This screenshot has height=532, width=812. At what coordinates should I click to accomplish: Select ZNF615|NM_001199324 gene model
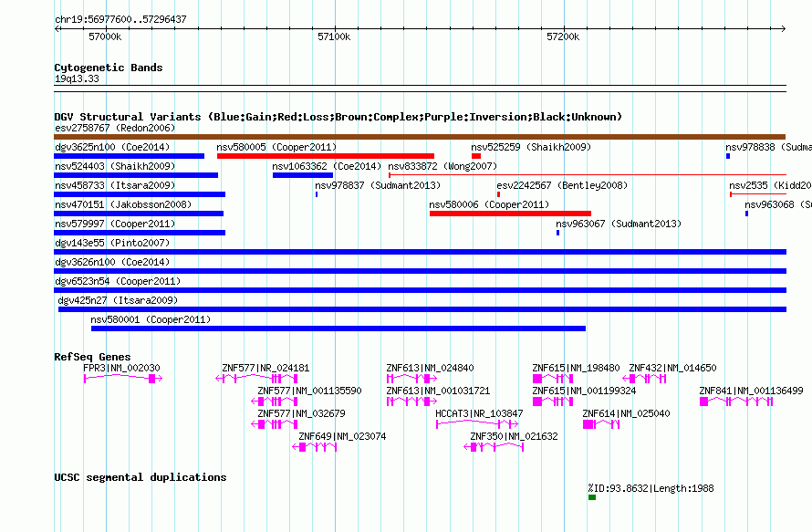pos(553,402)
